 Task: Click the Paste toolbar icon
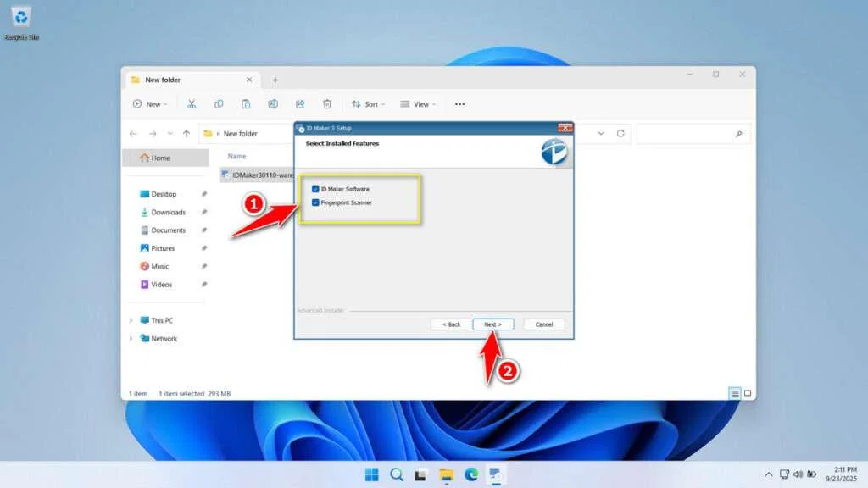tap(246, 103)
